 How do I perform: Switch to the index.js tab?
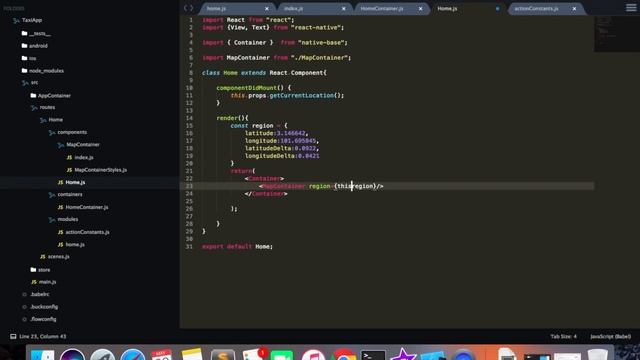pos(313,9)
